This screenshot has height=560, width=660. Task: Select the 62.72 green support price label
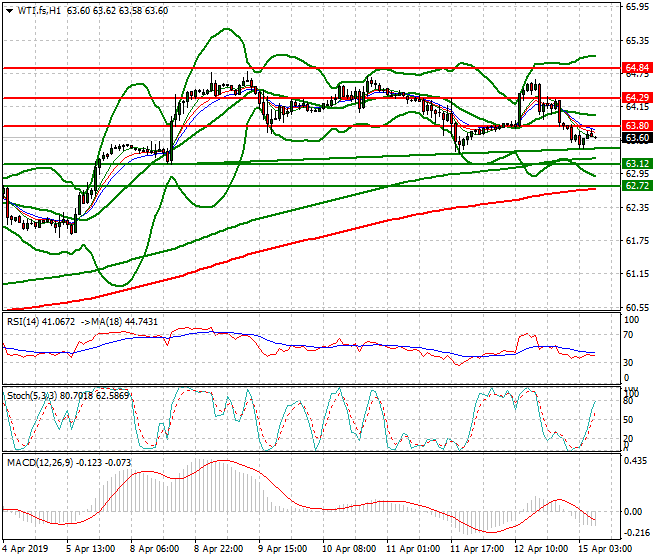tap(637, 186)
